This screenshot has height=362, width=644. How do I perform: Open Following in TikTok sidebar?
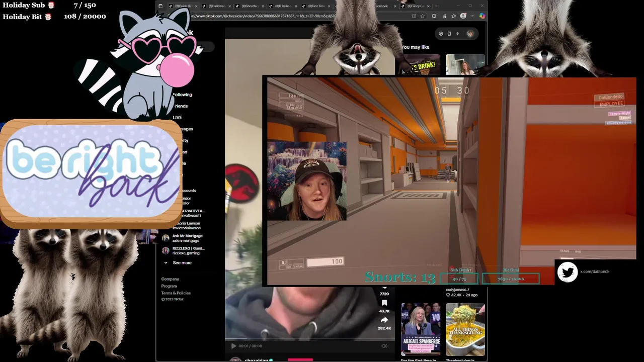coord(182,95)
